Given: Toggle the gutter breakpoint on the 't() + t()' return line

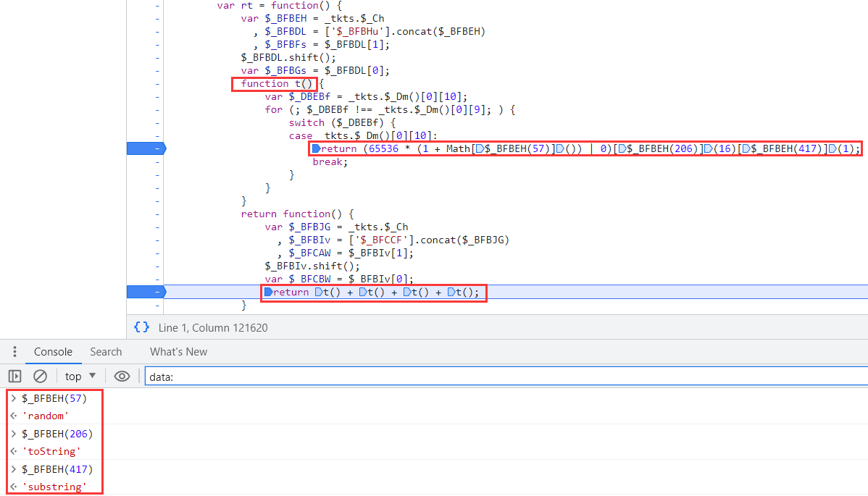Looking at the screenshot, I should [146, 292].
